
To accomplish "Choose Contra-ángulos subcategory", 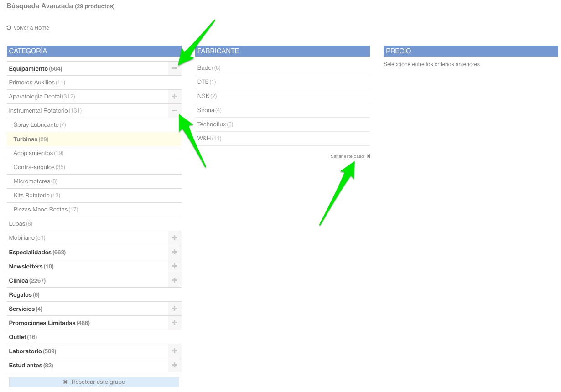I will click(x=34, y=167).
